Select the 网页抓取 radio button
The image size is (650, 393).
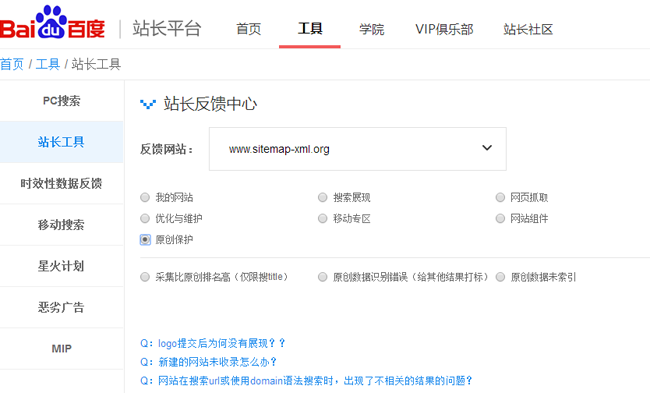tap(500, 197)
